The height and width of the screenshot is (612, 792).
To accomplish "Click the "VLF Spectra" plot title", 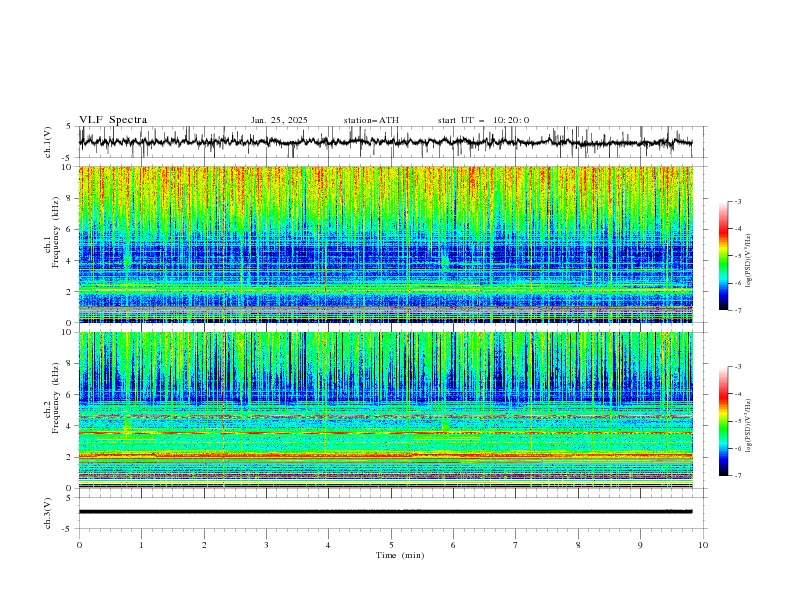I will 113,120.
